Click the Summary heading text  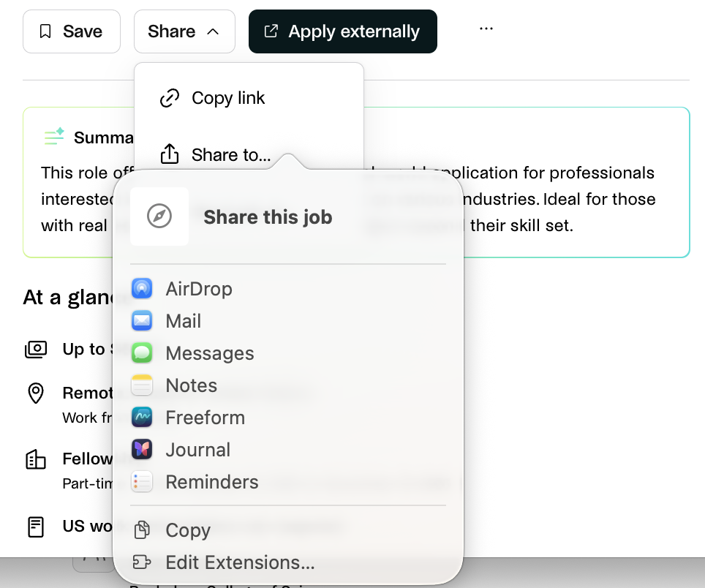(104, 137)
